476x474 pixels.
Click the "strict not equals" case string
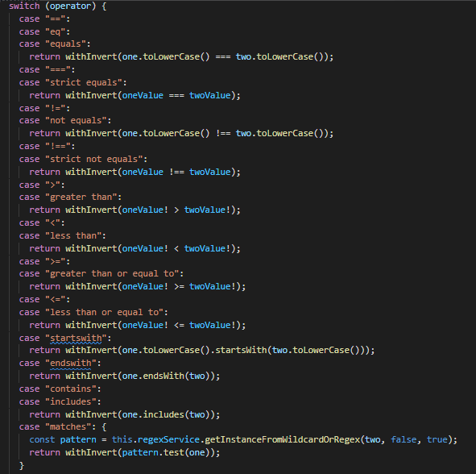click(x=93, y=160)
